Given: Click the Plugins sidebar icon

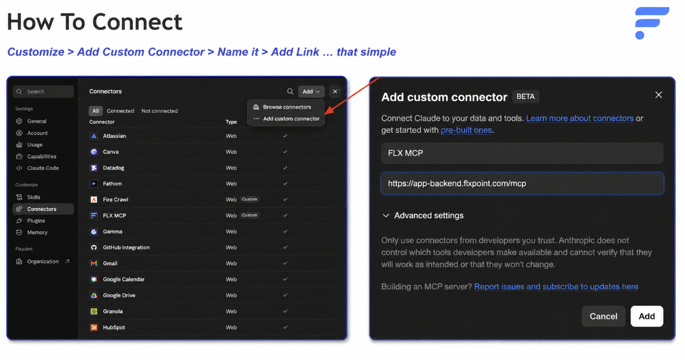Looking at the screenshot, I should [x=19, y=221].
